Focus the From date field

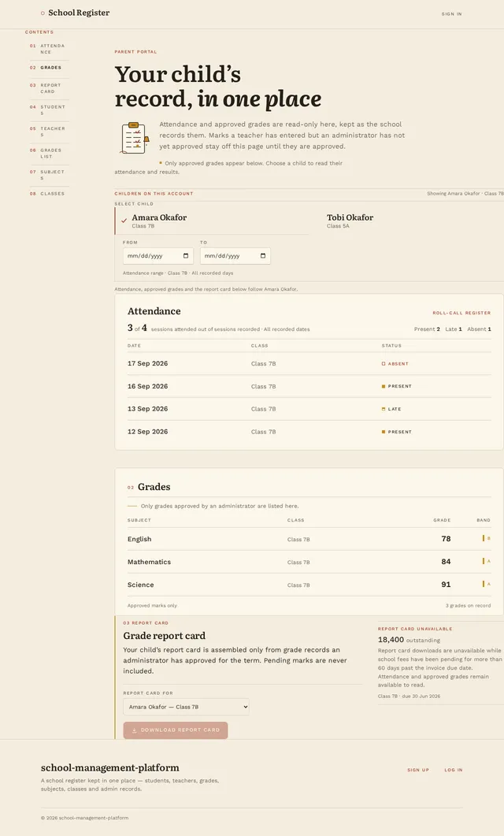(x=157, y=256)
